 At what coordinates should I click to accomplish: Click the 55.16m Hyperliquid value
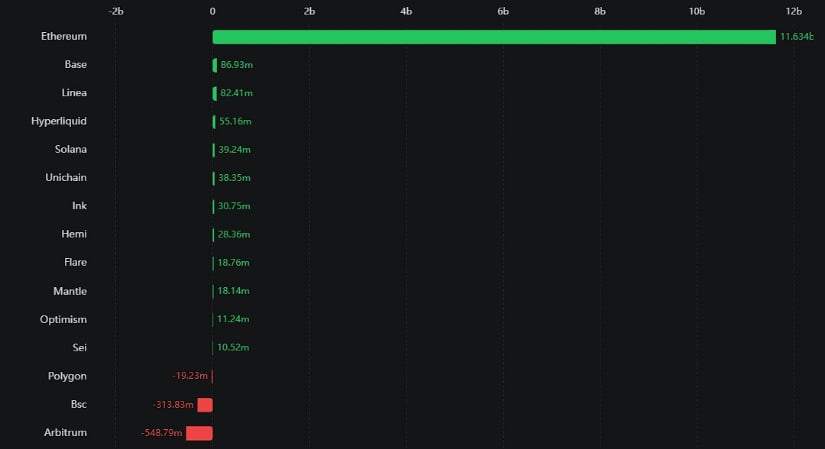[235, 121]
